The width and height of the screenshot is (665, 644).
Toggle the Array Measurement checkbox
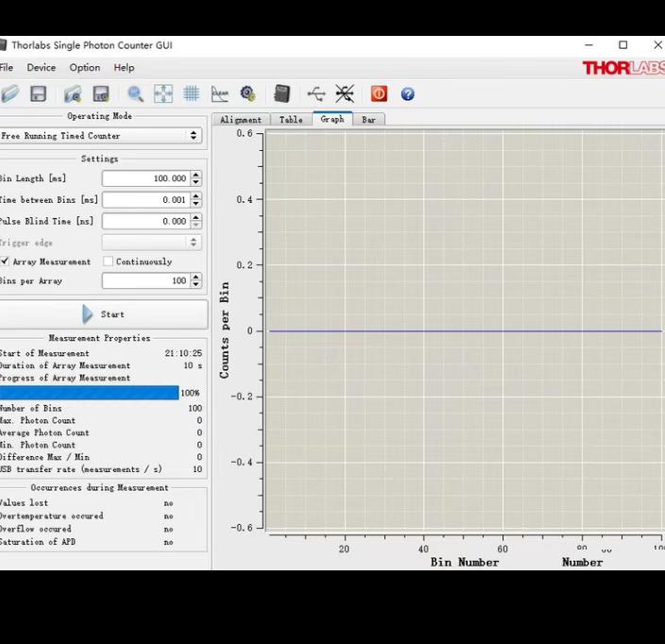point(5,262)
